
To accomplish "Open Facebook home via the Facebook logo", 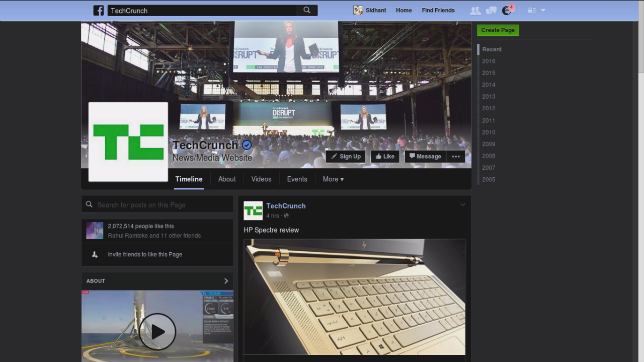I will (98, 10).
